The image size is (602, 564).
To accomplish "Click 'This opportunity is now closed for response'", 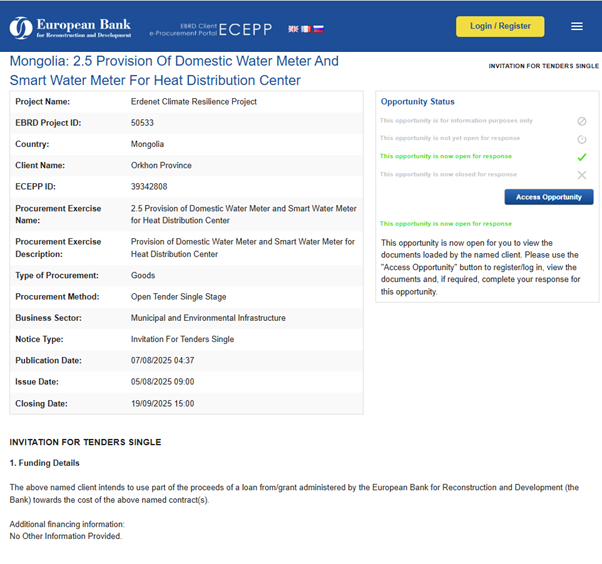I will pyautogui.click(x=448, y=174).
